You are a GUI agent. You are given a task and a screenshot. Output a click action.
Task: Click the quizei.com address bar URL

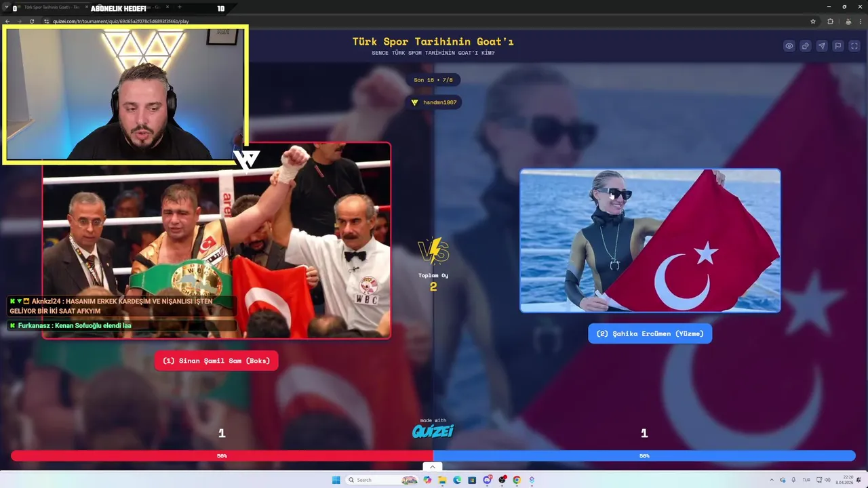(121, 21)
